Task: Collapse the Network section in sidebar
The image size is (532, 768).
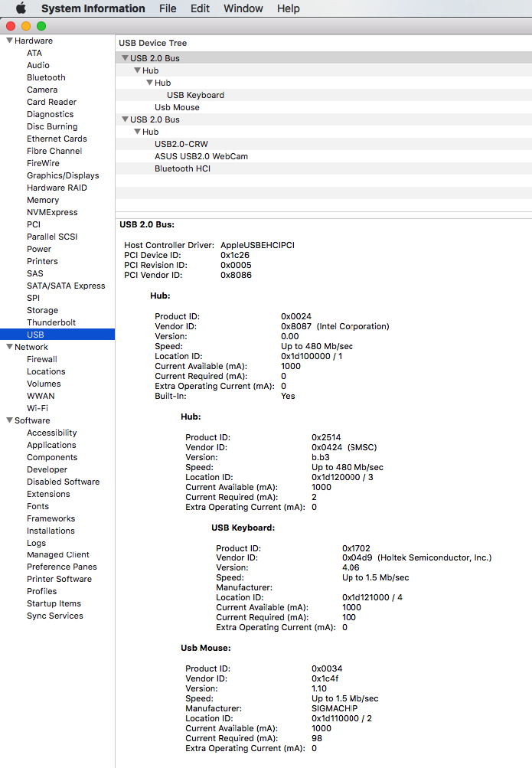Action: [x=9, y=347]
